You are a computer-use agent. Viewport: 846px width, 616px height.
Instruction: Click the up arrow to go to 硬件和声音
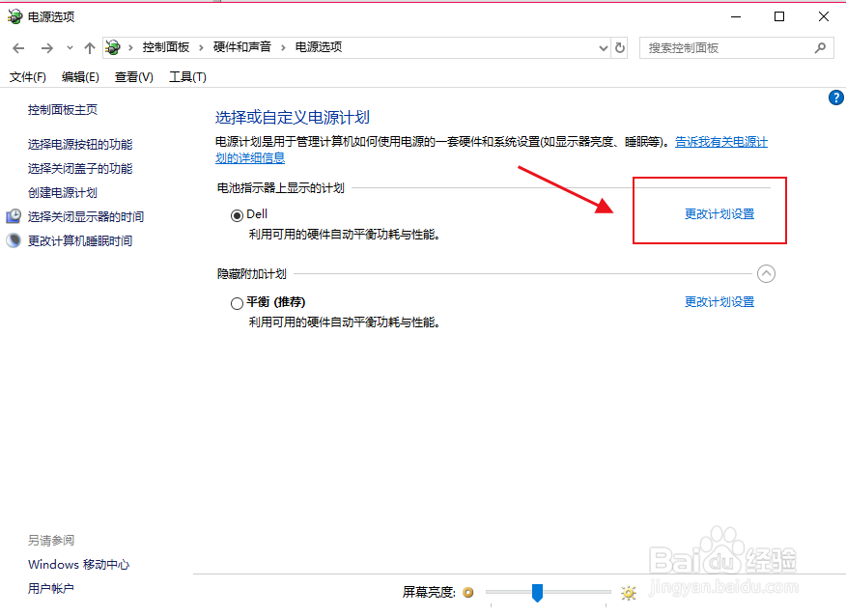(x=89, y=46)
